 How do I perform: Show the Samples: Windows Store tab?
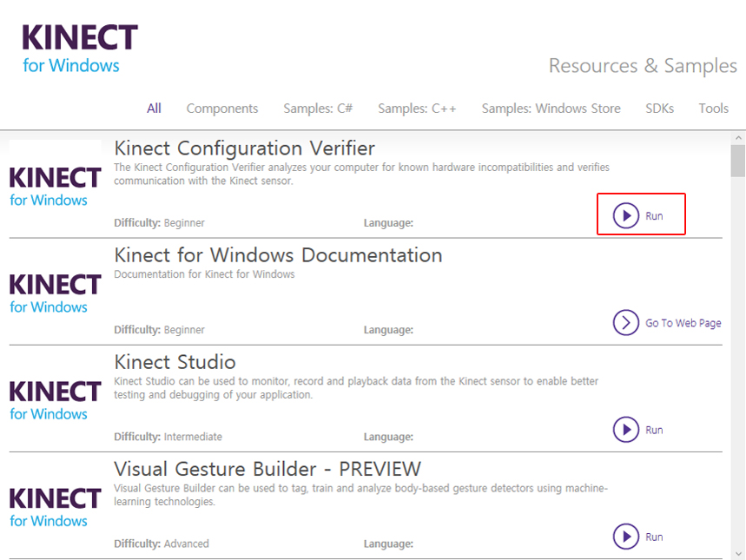coord(551,109)
